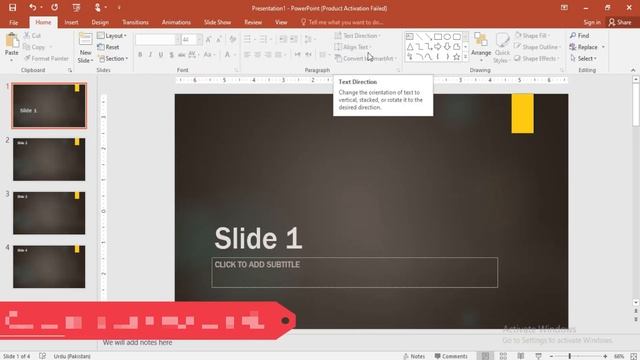The image size is (640, 360).
Task: Select the Text Box shape icon
Action: pos(410,37)
